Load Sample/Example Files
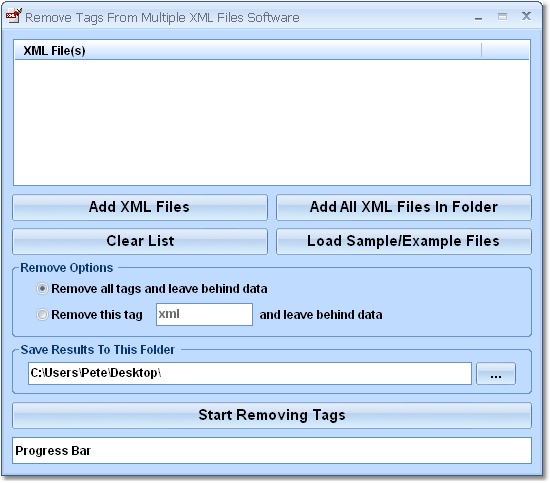 click(x=404, y=241)
